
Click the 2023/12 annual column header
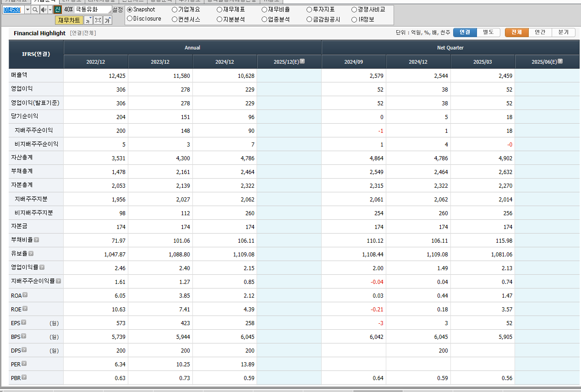tap(160, 62)
